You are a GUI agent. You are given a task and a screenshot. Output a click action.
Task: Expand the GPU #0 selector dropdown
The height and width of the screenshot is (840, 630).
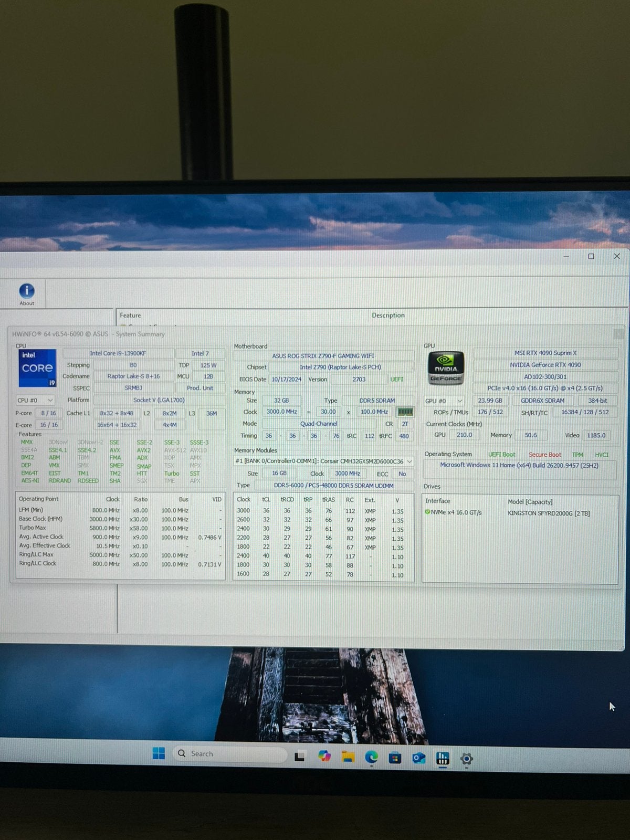tap(444, 401)
